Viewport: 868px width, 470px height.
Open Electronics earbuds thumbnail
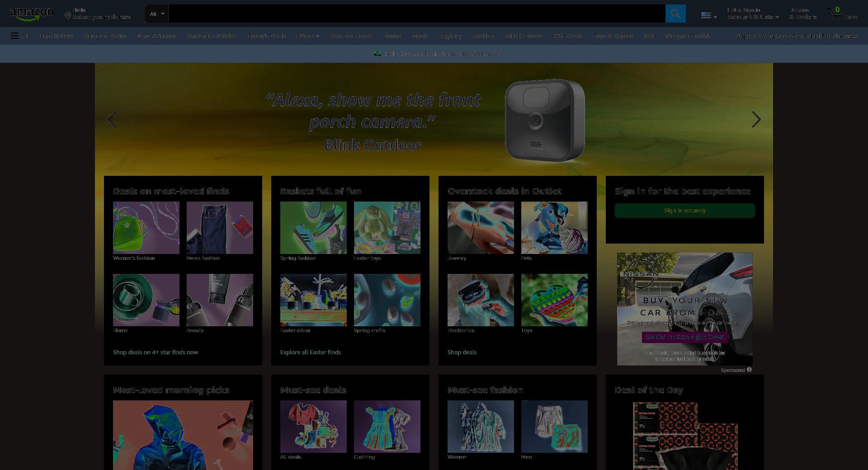pos(481,300)
